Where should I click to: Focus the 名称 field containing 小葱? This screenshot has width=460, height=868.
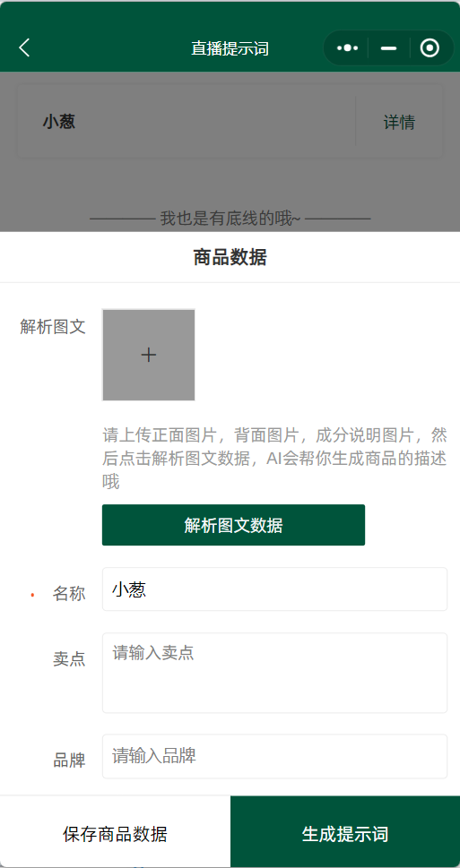point(274,589)
